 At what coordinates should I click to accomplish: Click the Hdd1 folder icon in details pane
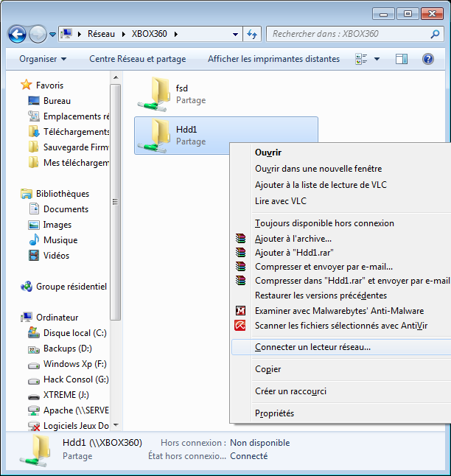[x=36, y=450]
